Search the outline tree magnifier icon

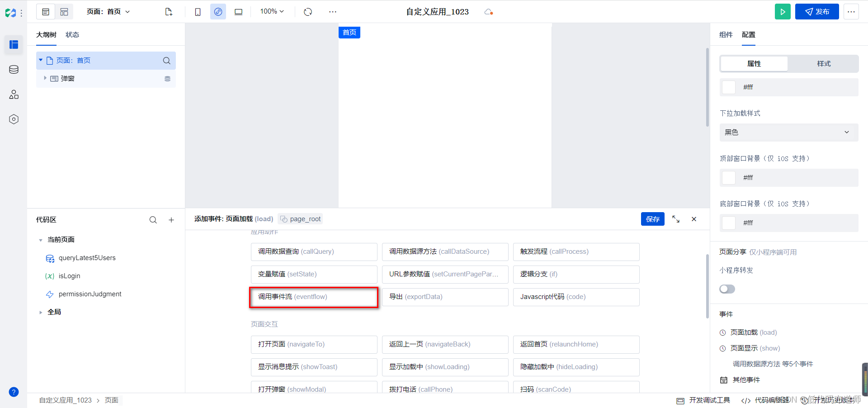[x=167, y=61]
